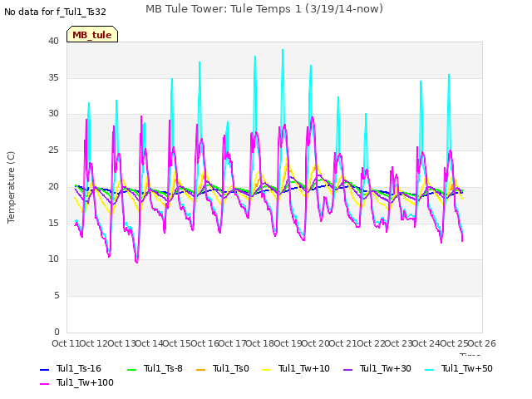Click the Tul1_Ts0 legend label

[x=231, y=368]
